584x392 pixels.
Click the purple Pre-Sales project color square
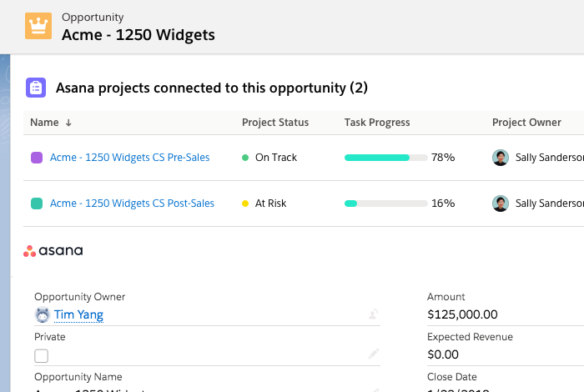[37, 158]
